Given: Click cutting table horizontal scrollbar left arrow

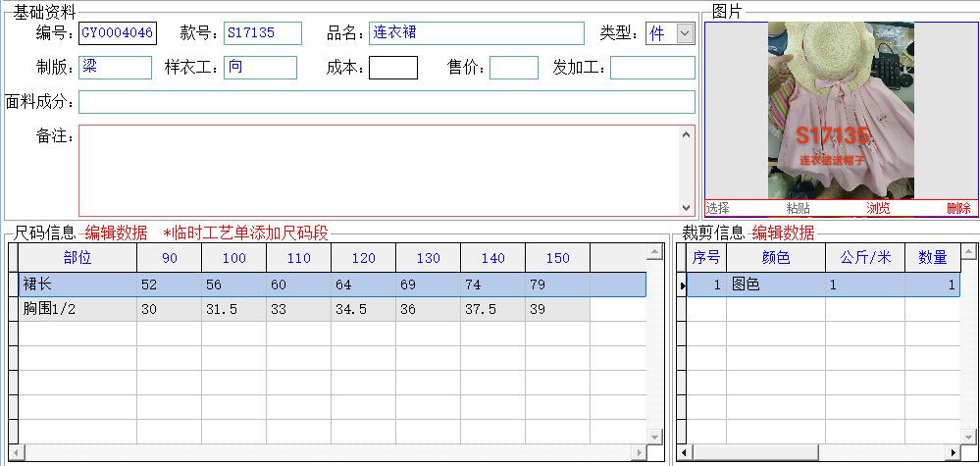Looking at the screenshot, I should [685, 452].
